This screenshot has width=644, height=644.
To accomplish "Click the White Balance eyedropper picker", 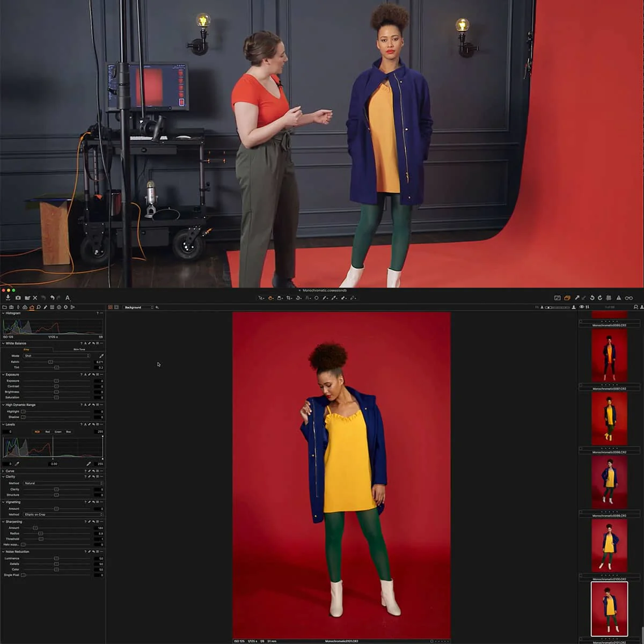I will coord(101,356).
